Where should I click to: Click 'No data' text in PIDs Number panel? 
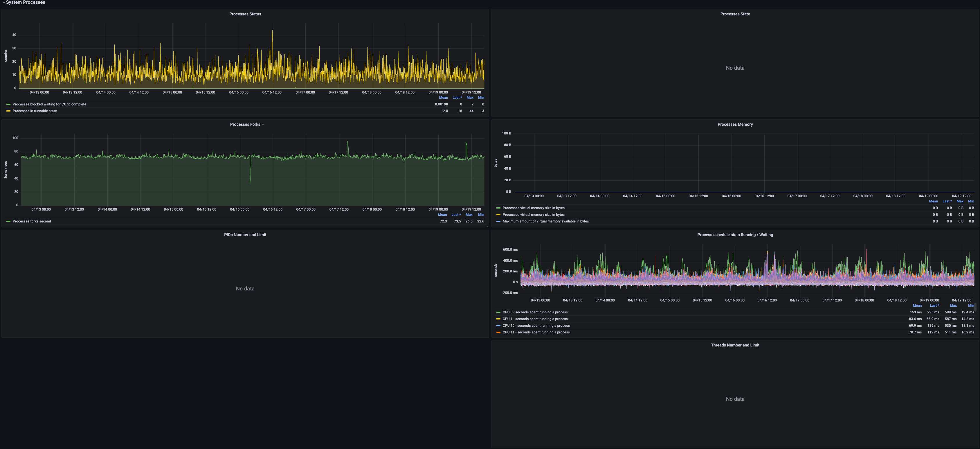[x=245, y=289]
